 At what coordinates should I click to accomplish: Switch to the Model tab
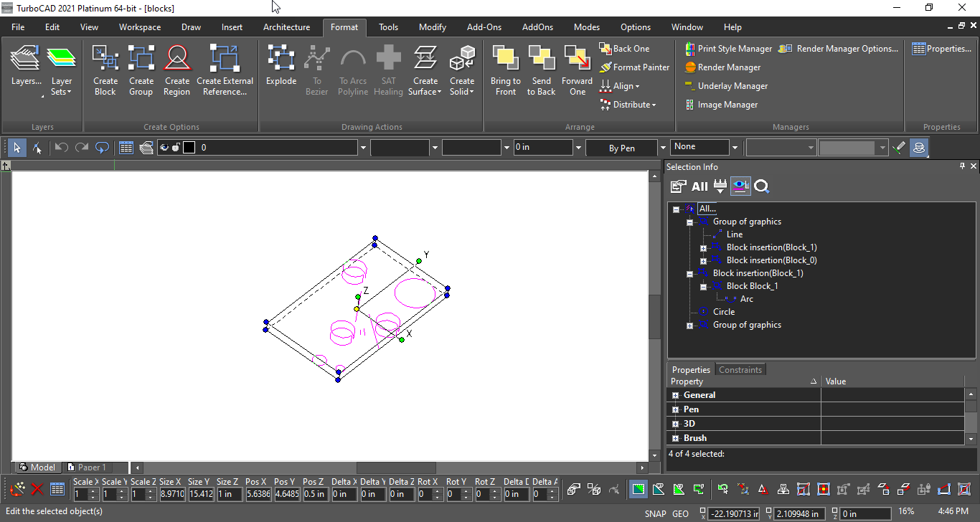[x=37, y=468]
